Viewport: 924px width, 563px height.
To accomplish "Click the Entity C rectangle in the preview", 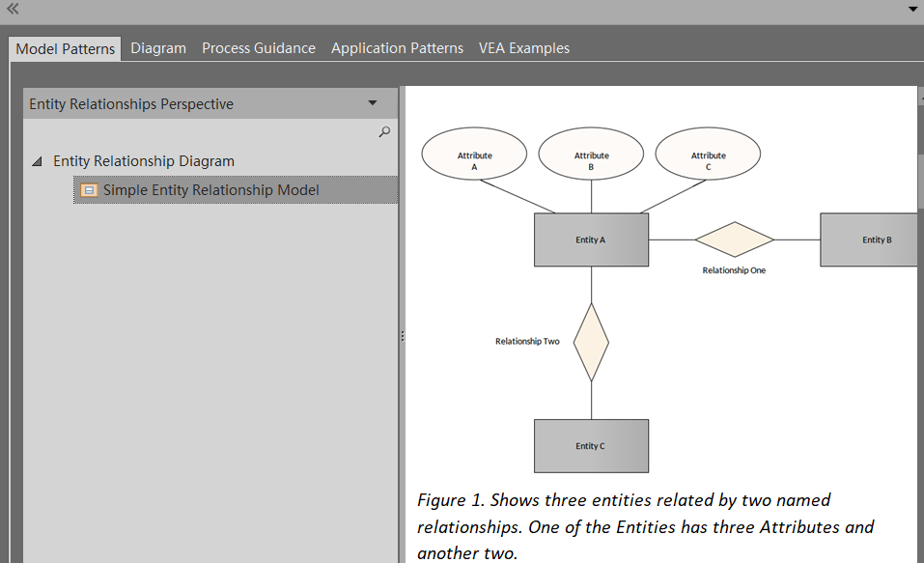I will tap(590, 445).
